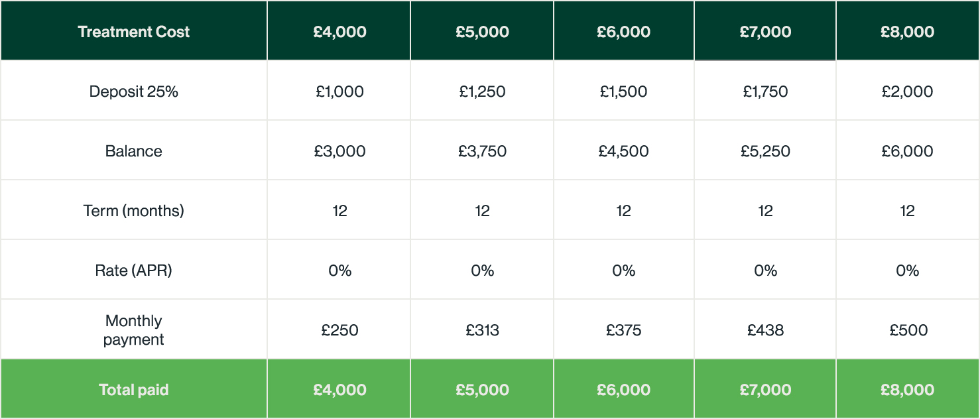Click the Treatment Cost header cell

coord(133,31)
